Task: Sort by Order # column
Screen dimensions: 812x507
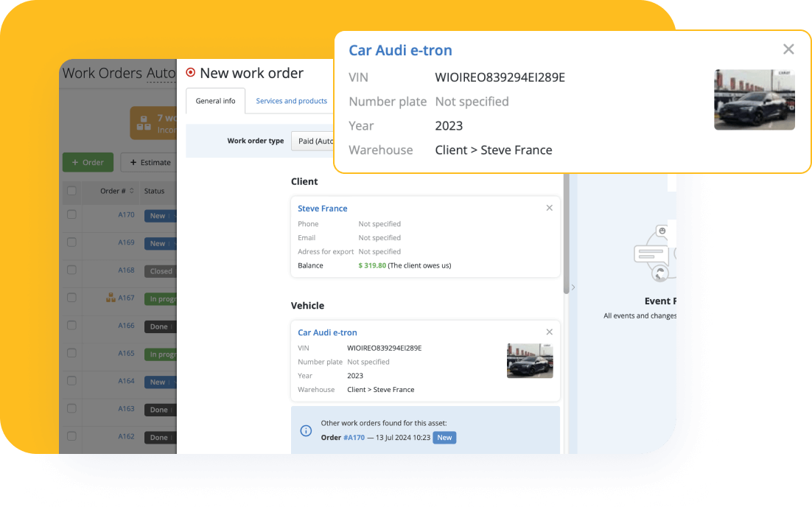Action: click(x=116, y=191)
